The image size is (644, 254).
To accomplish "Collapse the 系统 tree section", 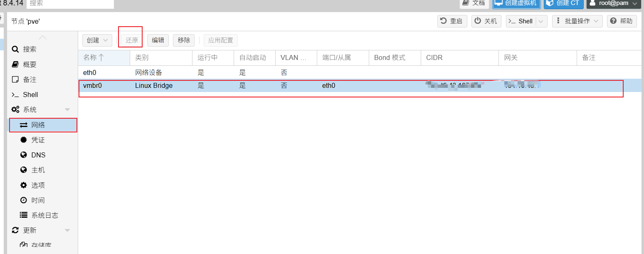I will coord(67,110).
